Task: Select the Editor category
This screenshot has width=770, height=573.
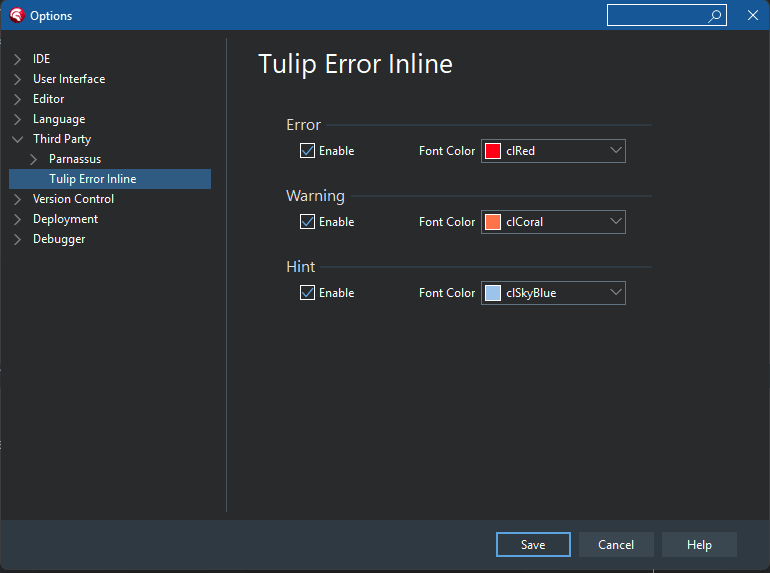Action: point(48,99)
